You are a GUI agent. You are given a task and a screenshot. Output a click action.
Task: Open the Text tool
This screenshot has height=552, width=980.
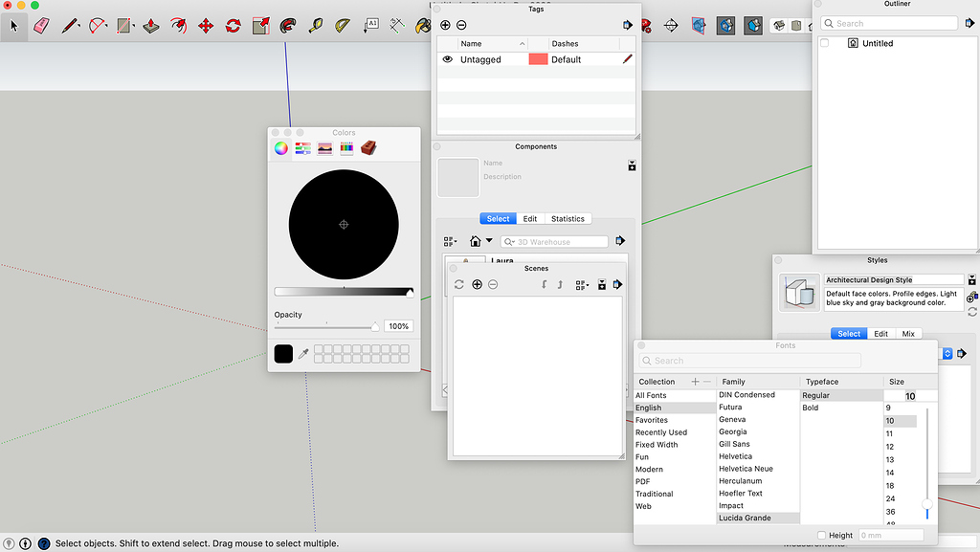coord(371,25)
